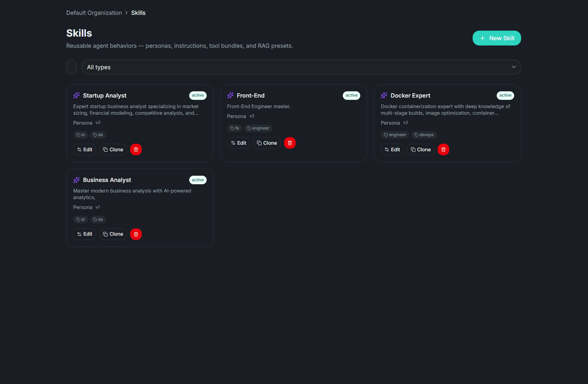Enable the checkbox beside the All types filter
This screenshot has width=588, height=384.
(72, 67)
